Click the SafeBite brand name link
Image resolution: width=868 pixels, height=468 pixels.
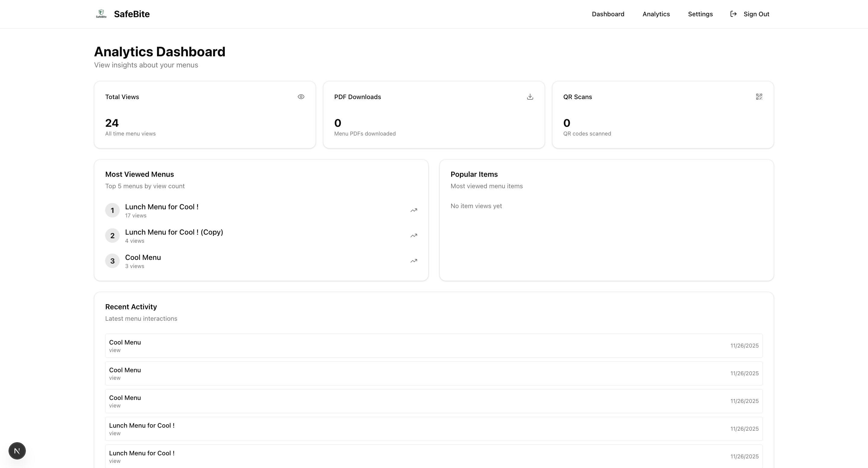pyautogui.click(x=132, y=14)
